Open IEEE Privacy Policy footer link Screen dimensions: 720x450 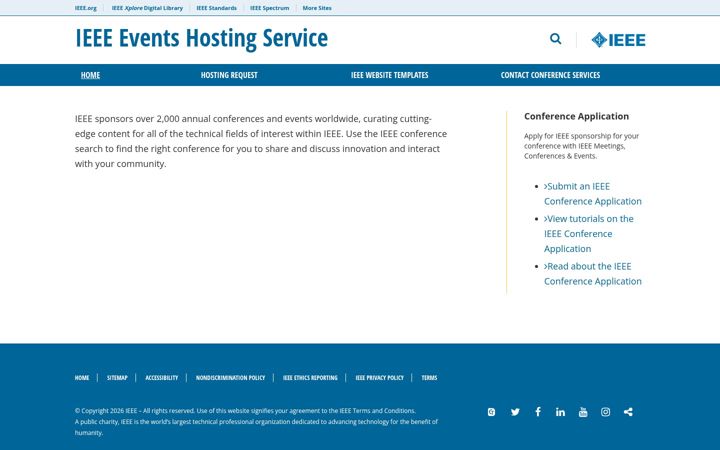click(379, 378)
